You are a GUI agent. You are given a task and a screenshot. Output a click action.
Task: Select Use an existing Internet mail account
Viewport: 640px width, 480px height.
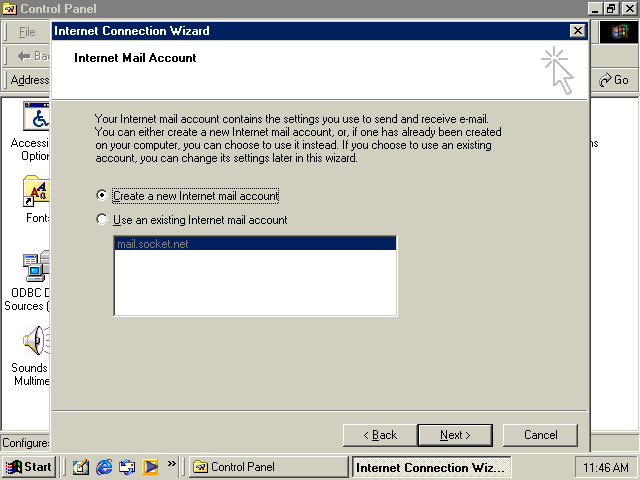click(192, 220)
